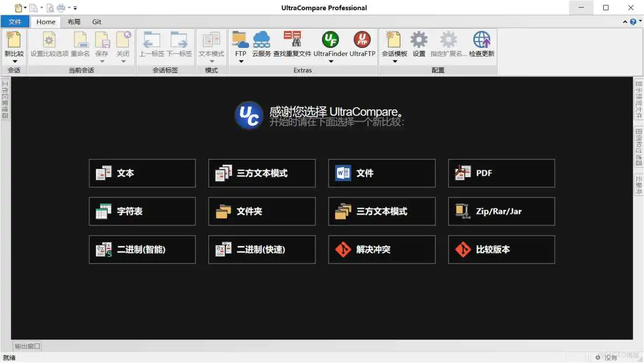644x363 pixels.
Task: Open UltraFTP from the Extras group
Action: (362, 44)
